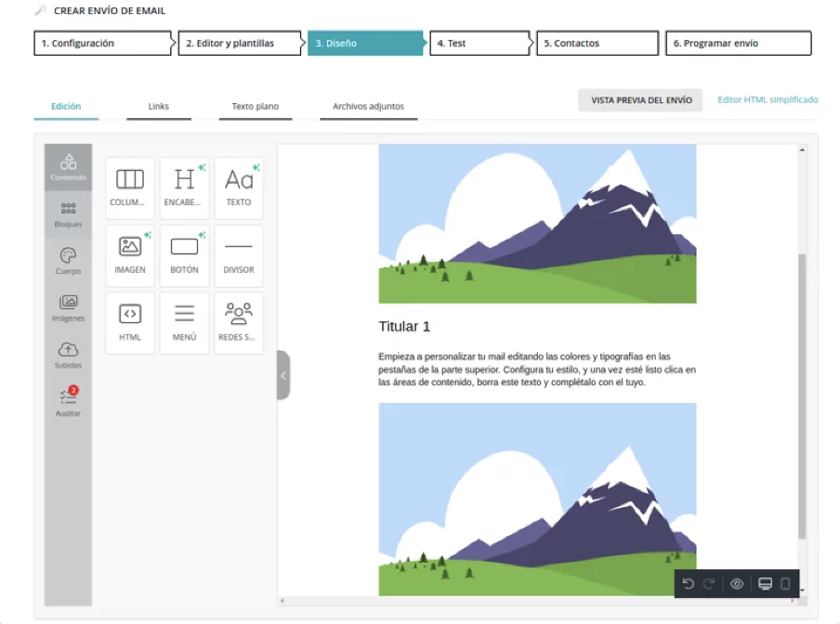Toggle preview with the eye icon
Image resolution: width=840 pixels, height=624 pixels.
737,583
